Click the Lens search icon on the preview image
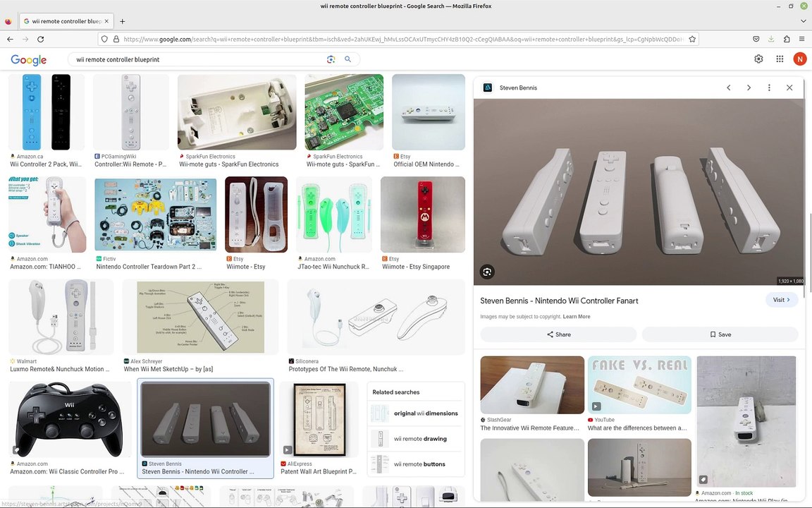The height and width of the screenshot is (508, 812). pos(487,272)
